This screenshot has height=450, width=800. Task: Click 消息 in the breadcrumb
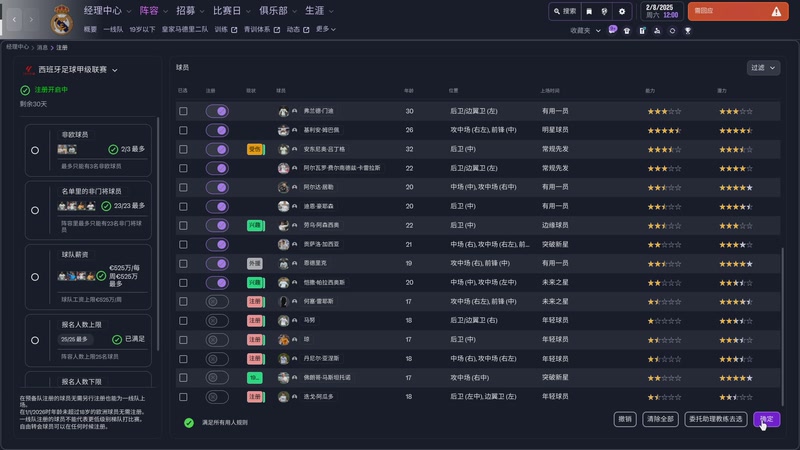(x=42, y=47)
